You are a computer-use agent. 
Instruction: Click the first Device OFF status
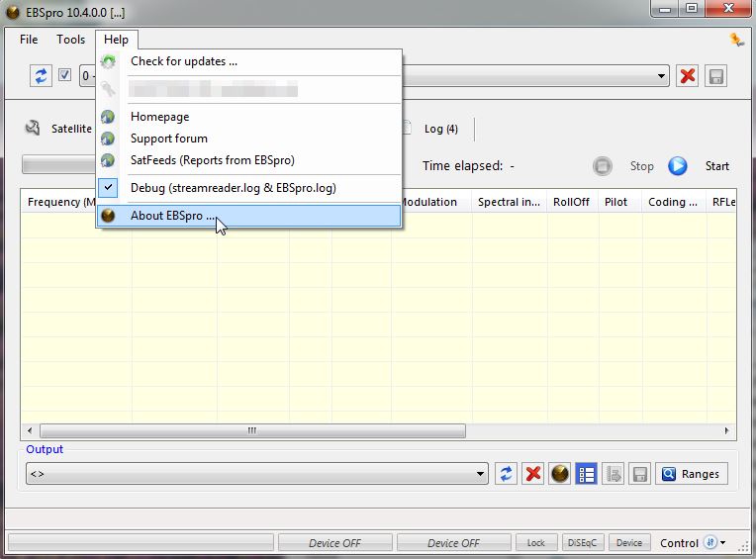[x=334, y=543]
